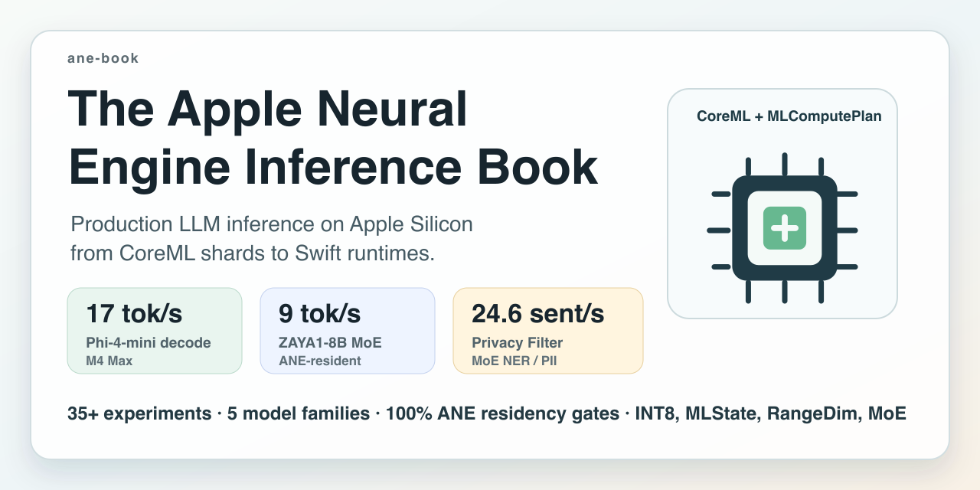Image resolution: width=980 pixels, height=490 pixels.
Task: Select the CoreML + MLComputePlan label
Action: click(x=789, y=116)
